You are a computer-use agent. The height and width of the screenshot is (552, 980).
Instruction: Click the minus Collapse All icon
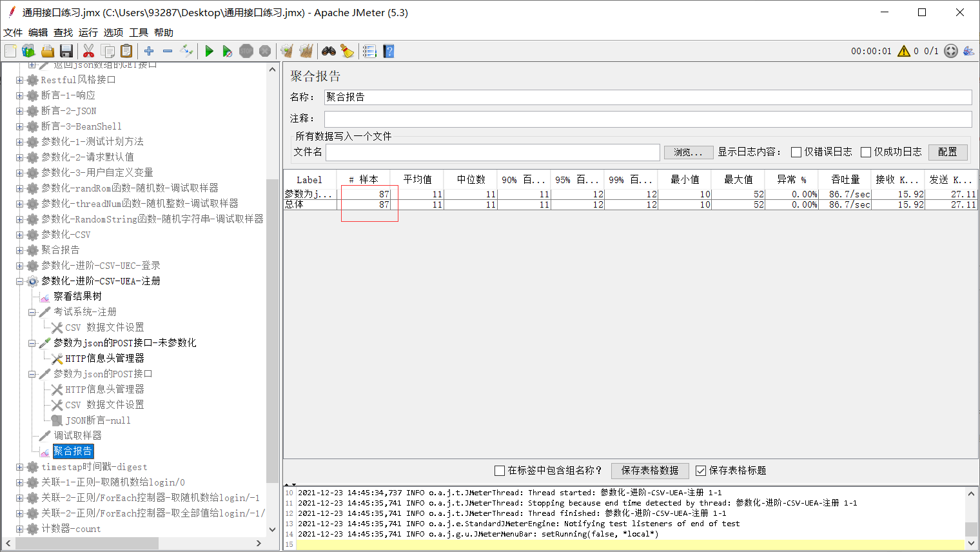(168, 51)
